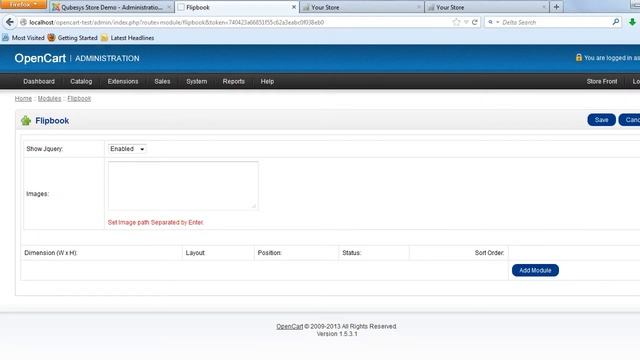Follow the Modules breadcrumb link
This screenshot has height=360, width=640.
(x=49, y=98)
